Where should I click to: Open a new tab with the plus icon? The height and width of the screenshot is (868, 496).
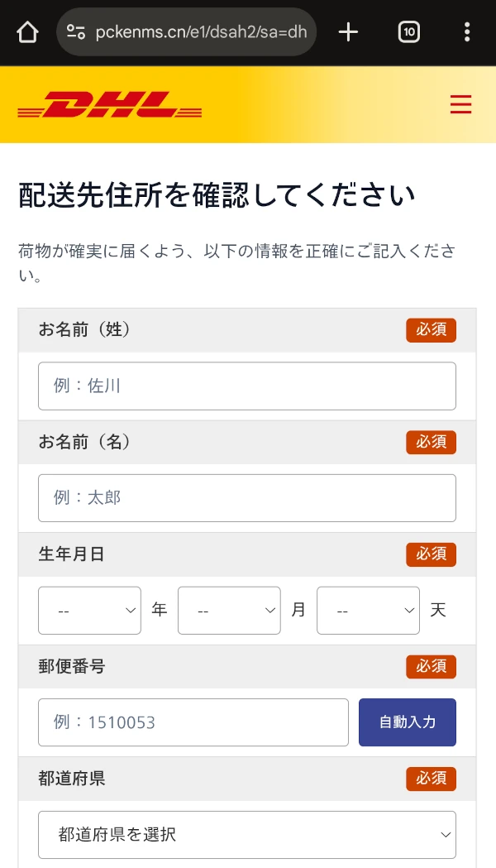pyautogui.click(x=347, y=32)
